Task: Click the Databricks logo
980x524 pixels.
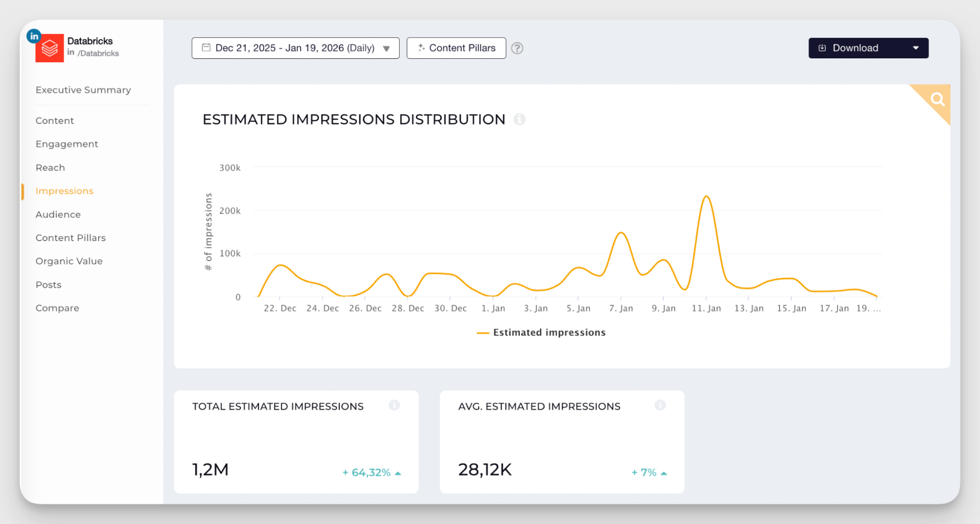Action: 50,48
